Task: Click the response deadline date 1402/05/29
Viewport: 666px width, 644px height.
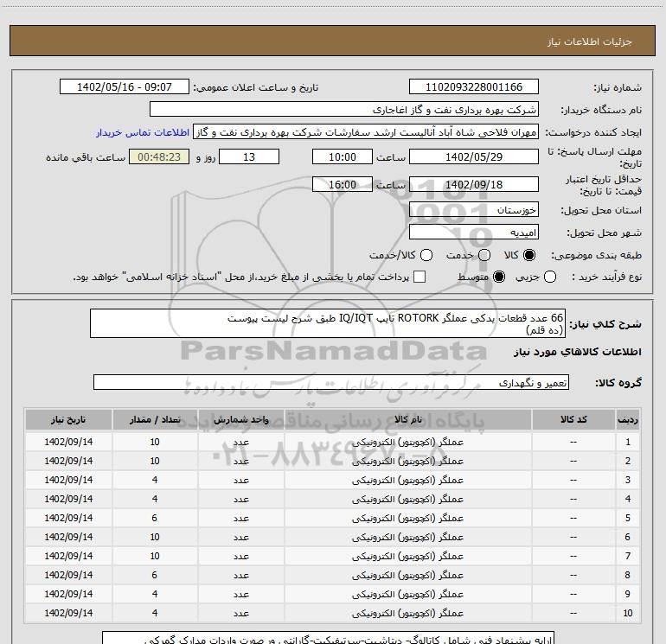Action: pos(474,156)
